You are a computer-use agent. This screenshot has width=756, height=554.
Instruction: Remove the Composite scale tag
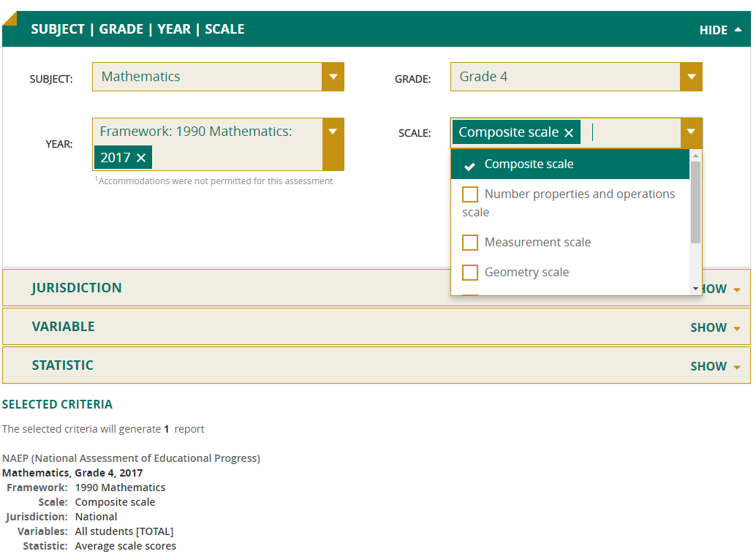point(569,133)
